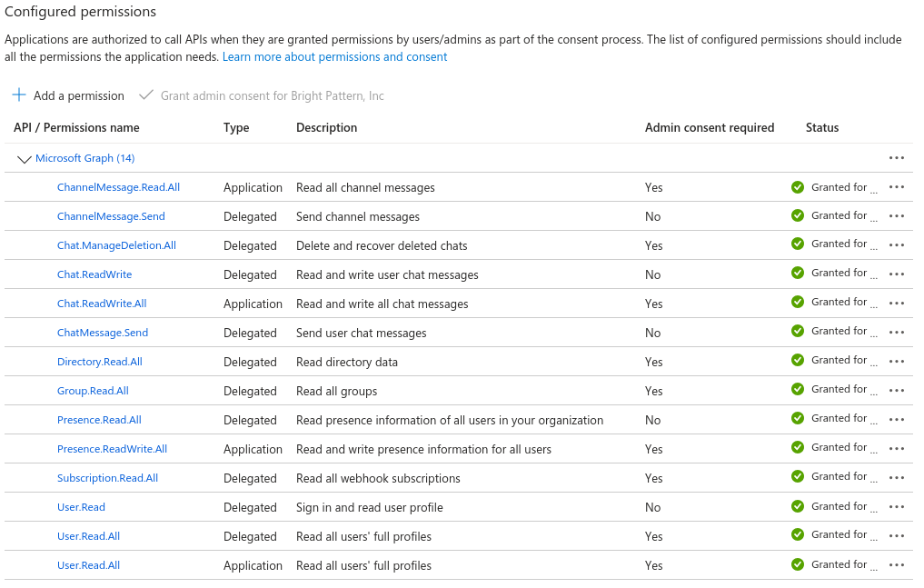Screen dimensions: 924x588
Task: Click Add a permission
Action: click(68, 95)
